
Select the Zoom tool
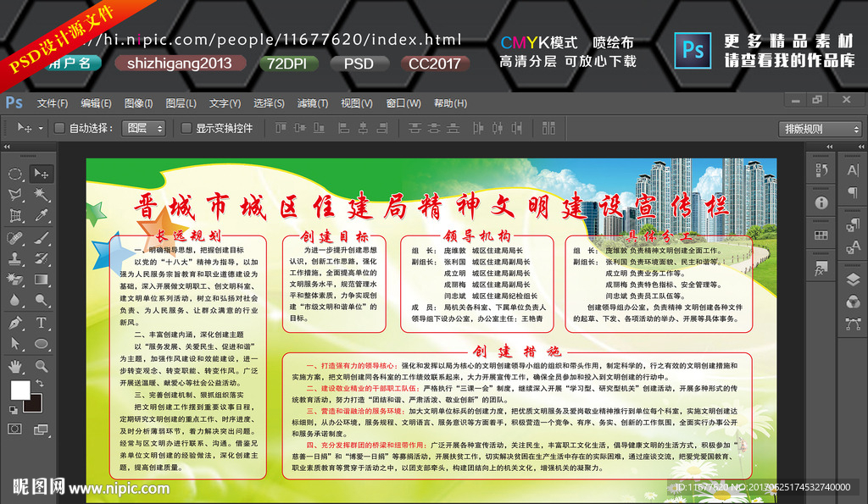[x=41, y=366]
